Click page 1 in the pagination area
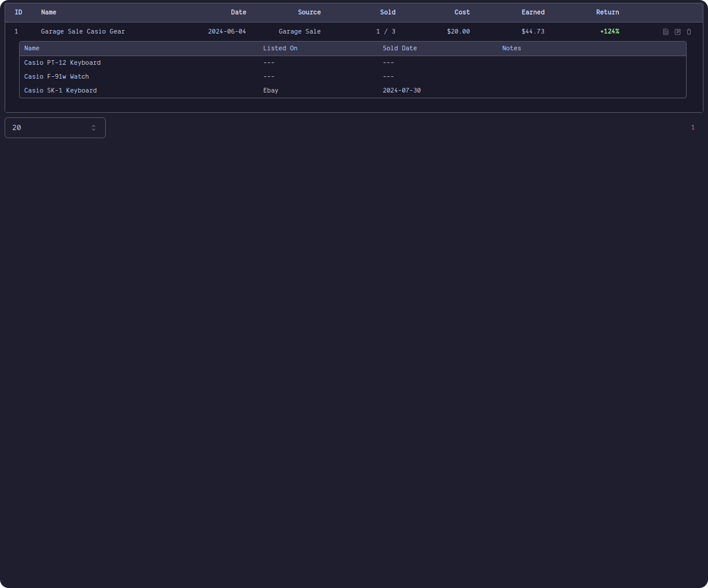Image resolution: width=708 pixels, height=588 pixels. coord(692,127)
